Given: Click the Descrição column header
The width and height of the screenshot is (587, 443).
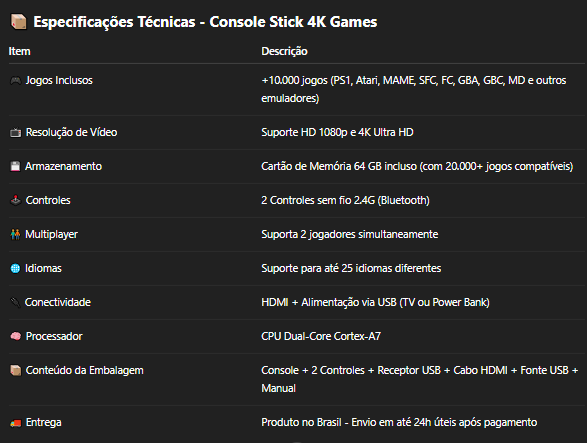Looking at the screenshot, I should point(284,51).
